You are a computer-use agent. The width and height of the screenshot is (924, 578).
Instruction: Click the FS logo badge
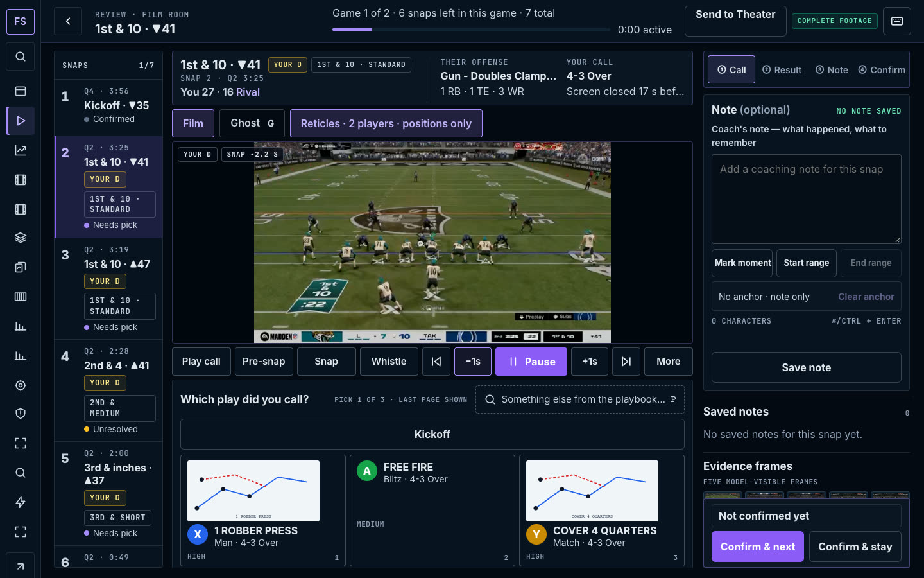coord(21,21)
